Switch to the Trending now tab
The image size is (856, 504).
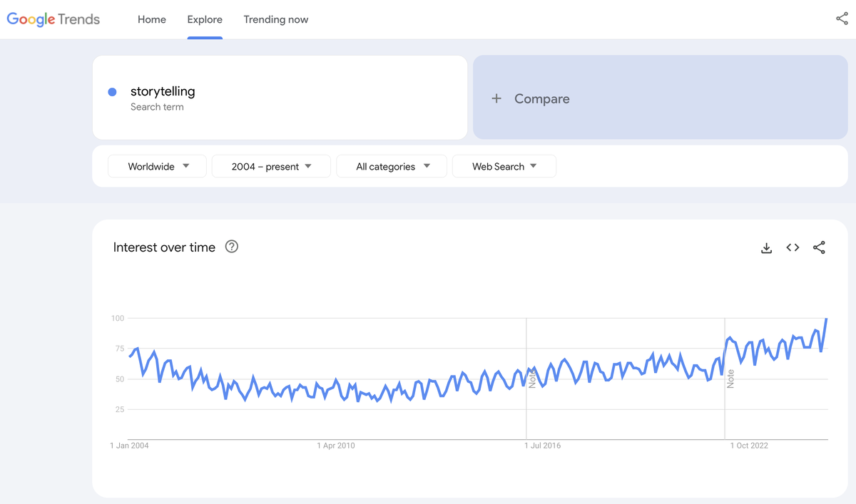(275, 19)
